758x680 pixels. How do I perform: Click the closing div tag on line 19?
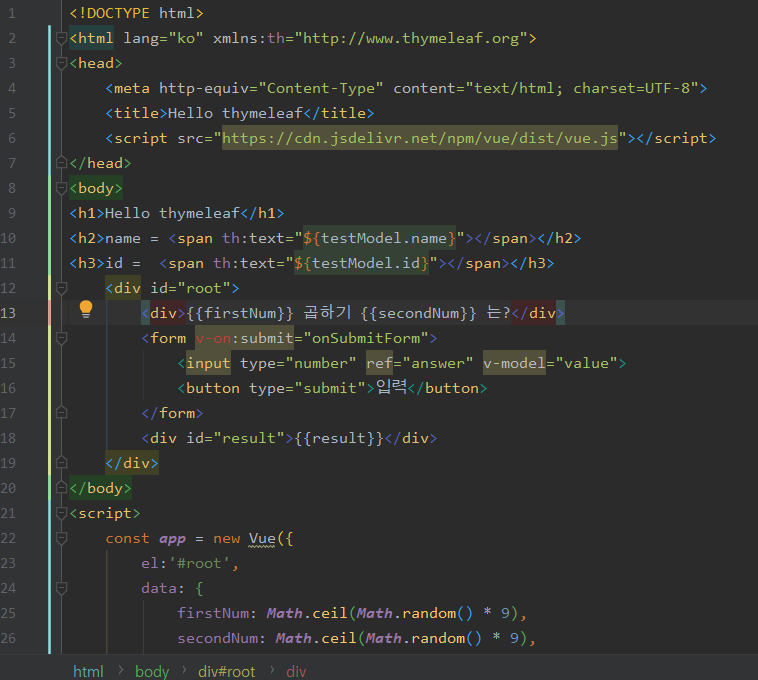click(132, 463)
